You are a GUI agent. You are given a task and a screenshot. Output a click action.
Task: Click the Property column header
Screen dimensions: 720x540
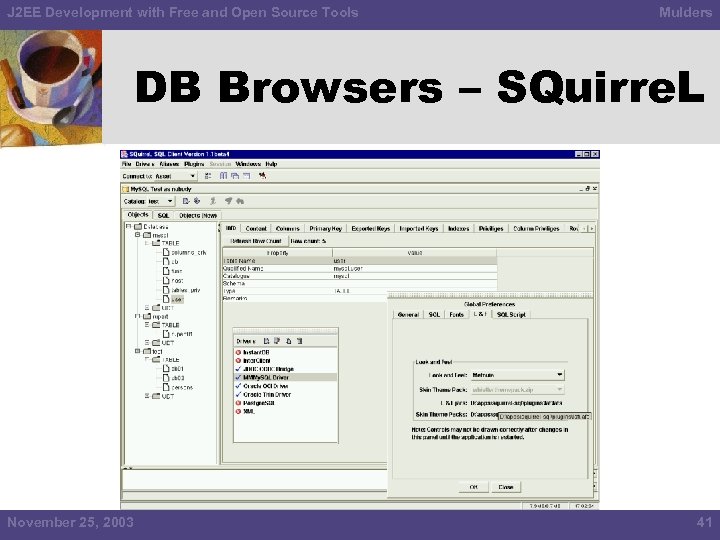tap(277, 253)
